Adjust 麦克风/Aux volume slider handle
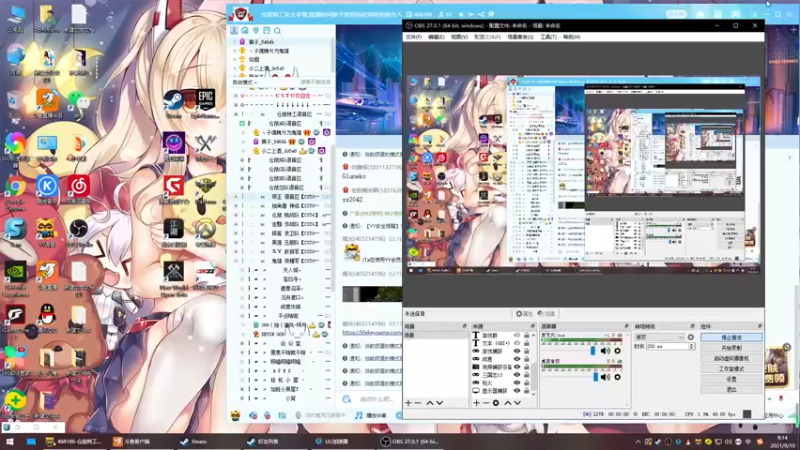The width and height of the screenshot is (800, 450). (593, 351)
